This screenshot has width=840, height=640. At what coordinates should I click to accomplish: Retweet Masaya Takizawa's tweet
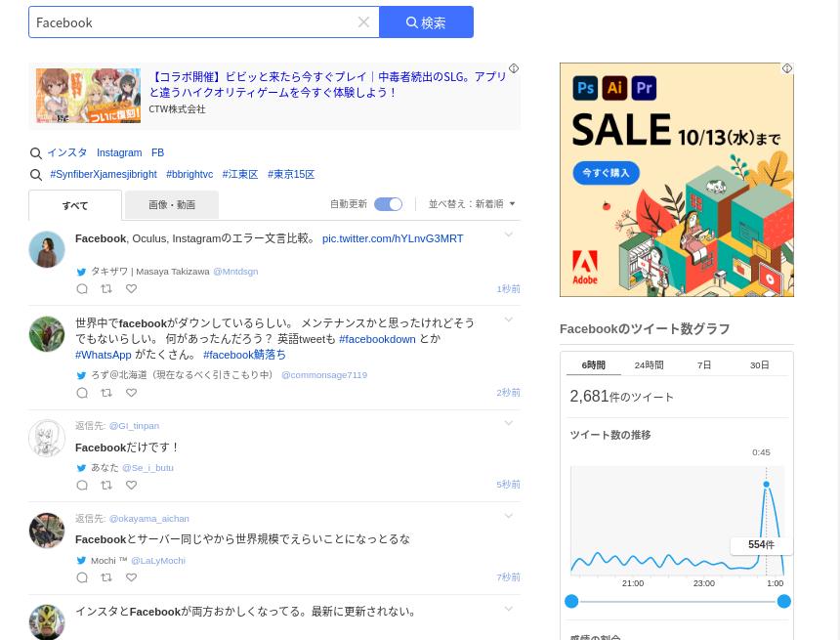point(106,288)
